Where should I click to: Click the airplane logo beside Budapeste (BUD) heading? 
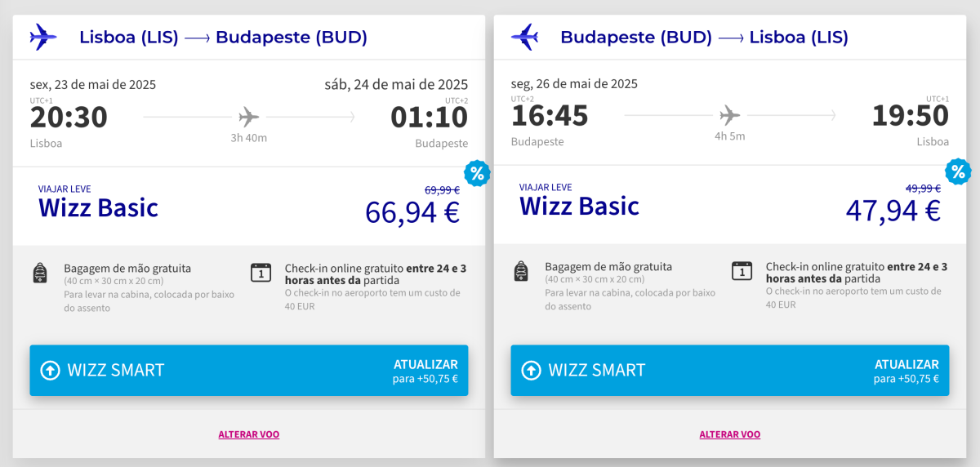pyautogui.click(x=524, y=37)
